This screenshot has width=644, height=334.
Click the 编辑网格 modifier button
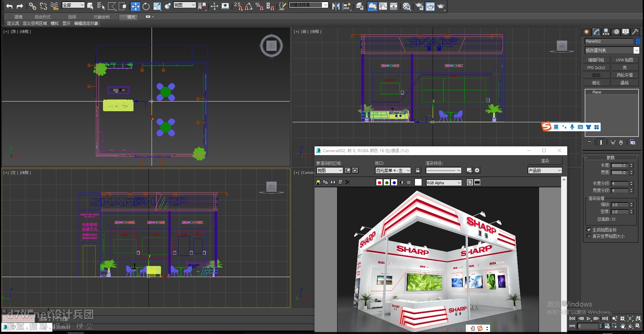[596, 60]
